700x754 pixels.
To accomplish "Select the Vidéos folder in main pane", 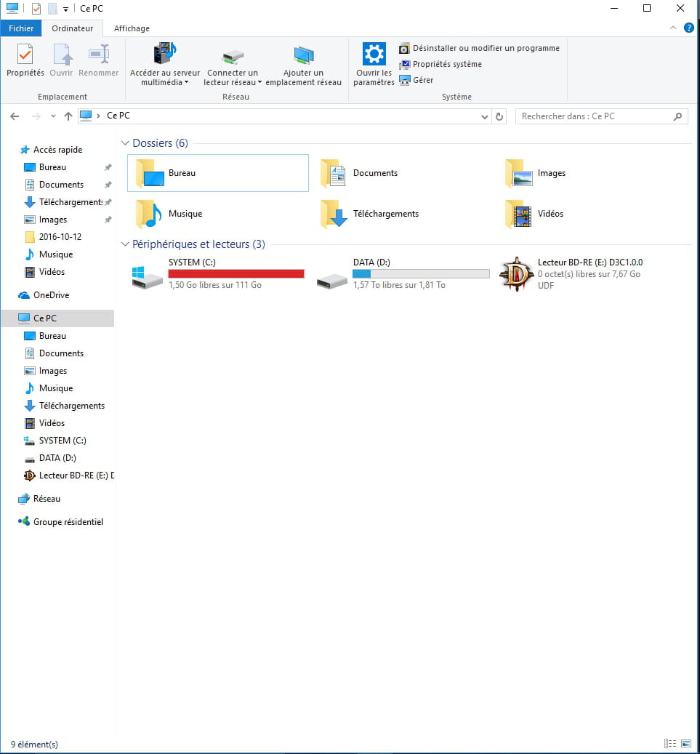I will 534,214.
